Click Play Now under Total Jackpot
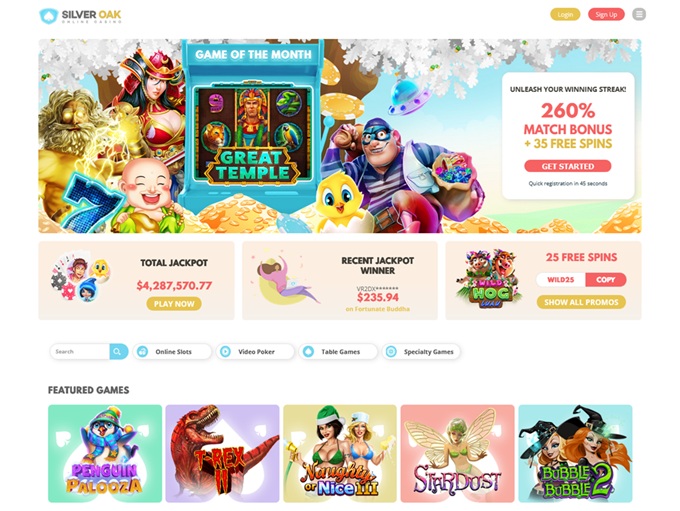The height and width of the screenshot is (511, 680). [174, 304]
